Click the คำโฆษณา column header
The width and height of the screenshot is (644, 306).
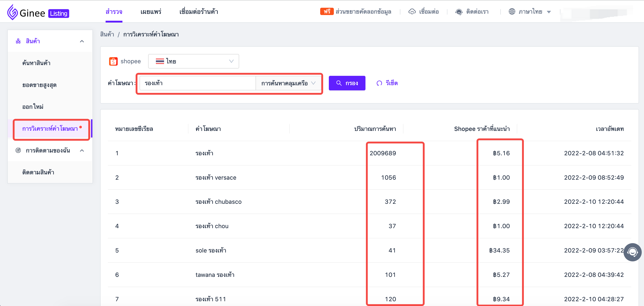[x=208, y=129]
